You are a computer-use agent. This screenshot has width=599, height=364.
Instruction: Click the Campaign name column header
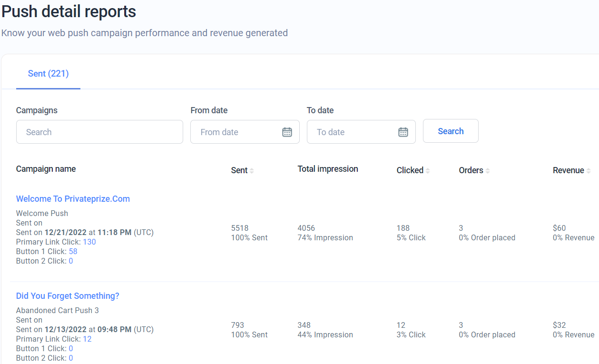(46, 169)
